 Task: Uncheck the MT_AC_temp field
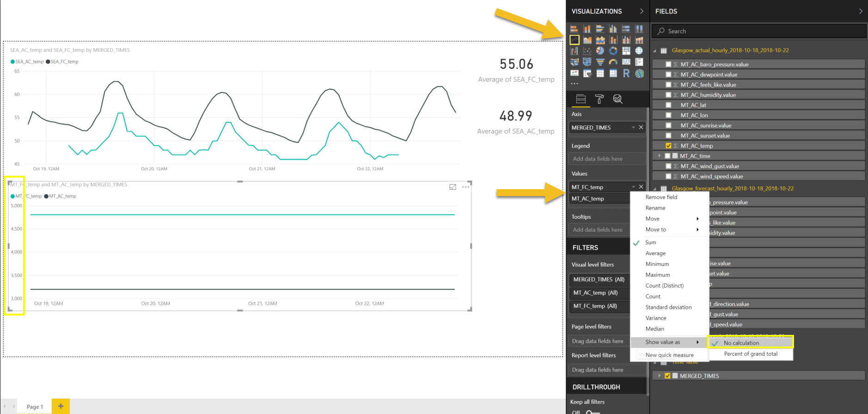[668, 146]
